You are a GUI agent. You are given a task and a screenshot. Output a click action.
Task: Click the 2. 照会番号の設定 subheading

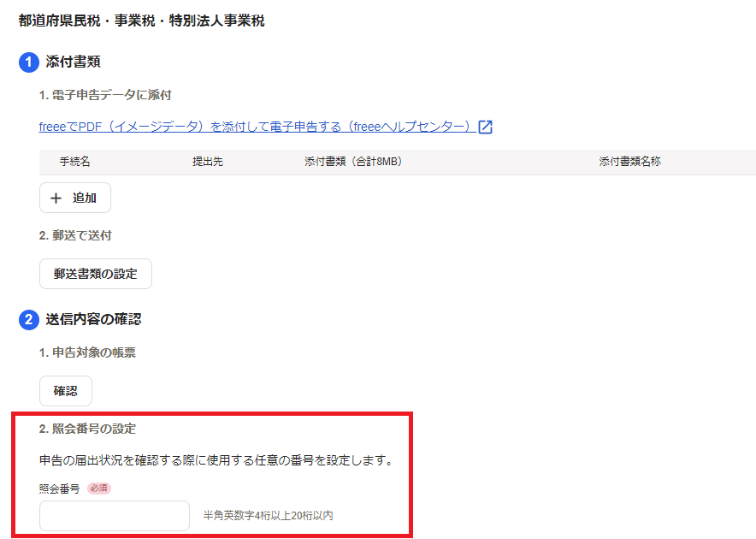point(87,429)
